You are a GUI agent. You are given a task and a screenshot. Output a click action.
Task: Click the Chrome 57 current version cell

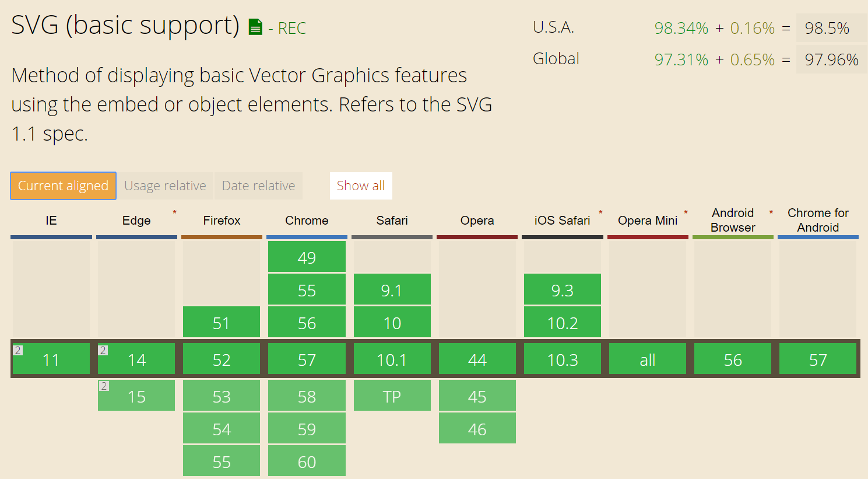pos(307,359)
